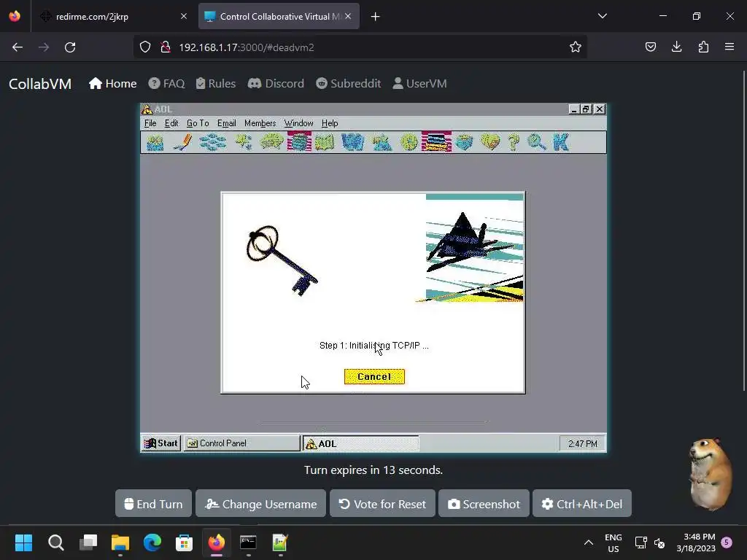Open the AOL File menu
This screenshot has width=747, height=560.
150,123
